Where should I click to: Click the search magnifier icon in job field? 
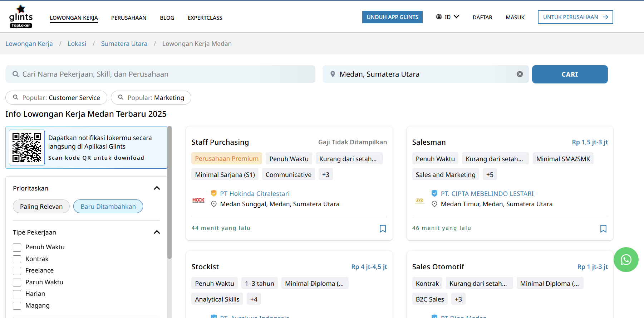tap(16, 74)
